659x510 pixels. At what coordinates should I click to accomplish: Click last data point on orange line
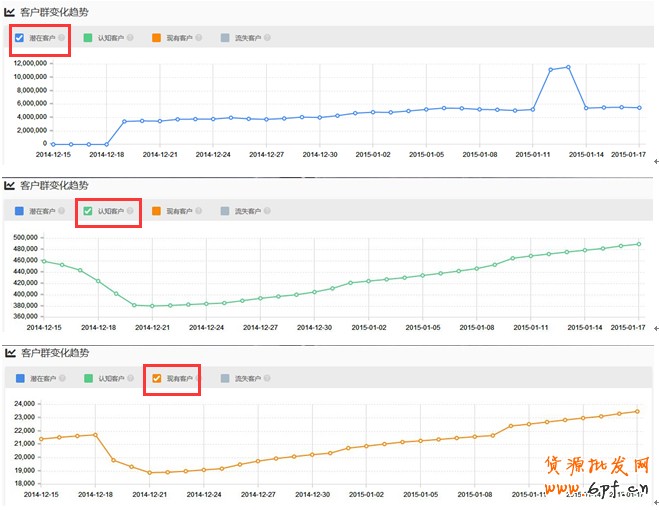point(637,411)
